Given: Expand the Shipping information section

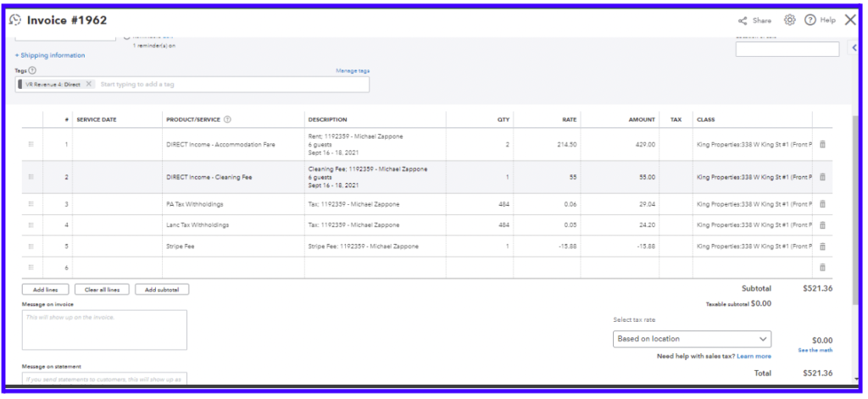Looking at the screenshot, I should point(49,55).
